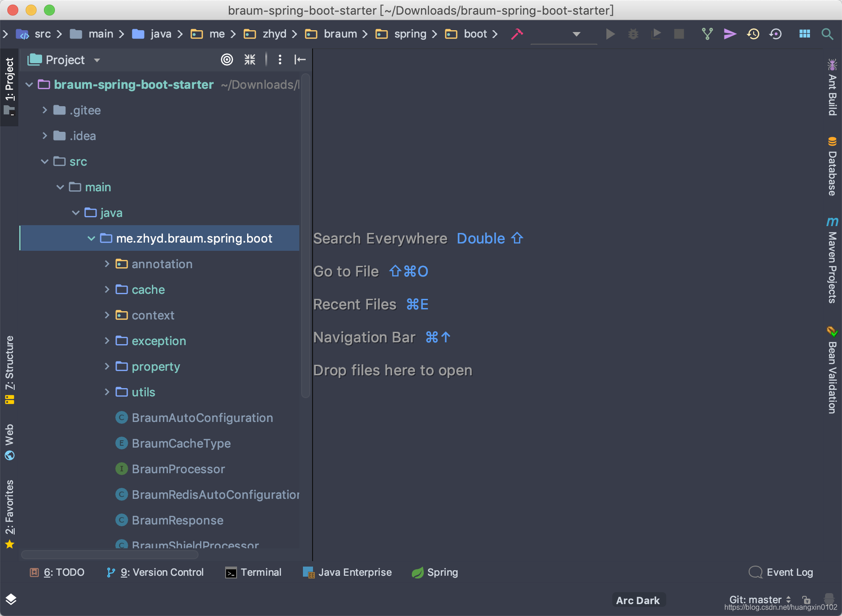Screen dimensions: 842x616
Task: Open the Event Log
Action: (781, 573)
